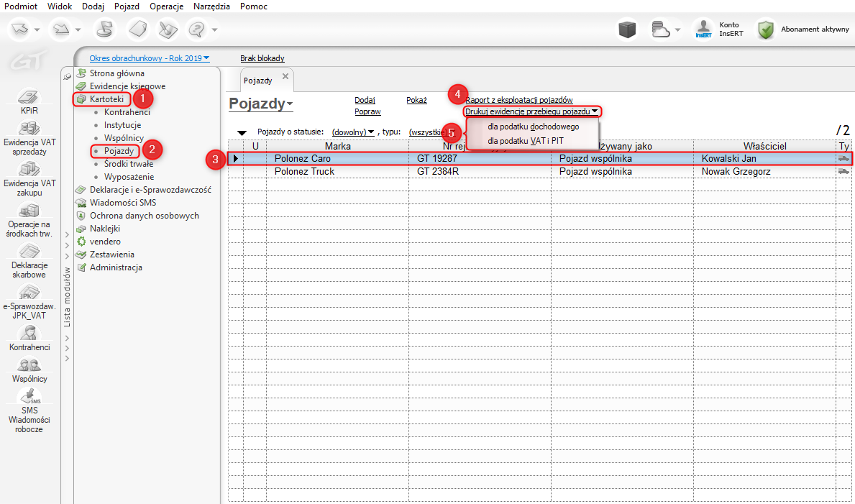Image resolution: width=855 pixels, height=504 pixels.
Task: Close the Pojazdy tab
Action: 285,76
